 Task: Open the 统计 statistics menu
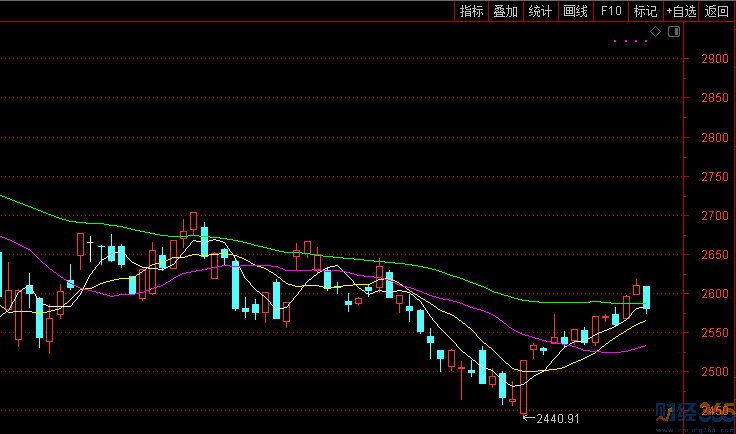(540, 11)
